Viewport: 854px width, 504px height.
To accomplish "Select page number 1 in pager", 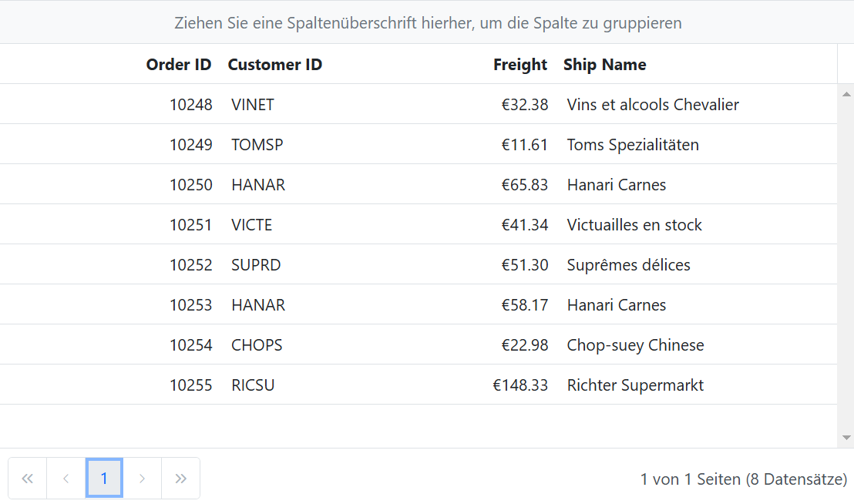I will point(104,479).
